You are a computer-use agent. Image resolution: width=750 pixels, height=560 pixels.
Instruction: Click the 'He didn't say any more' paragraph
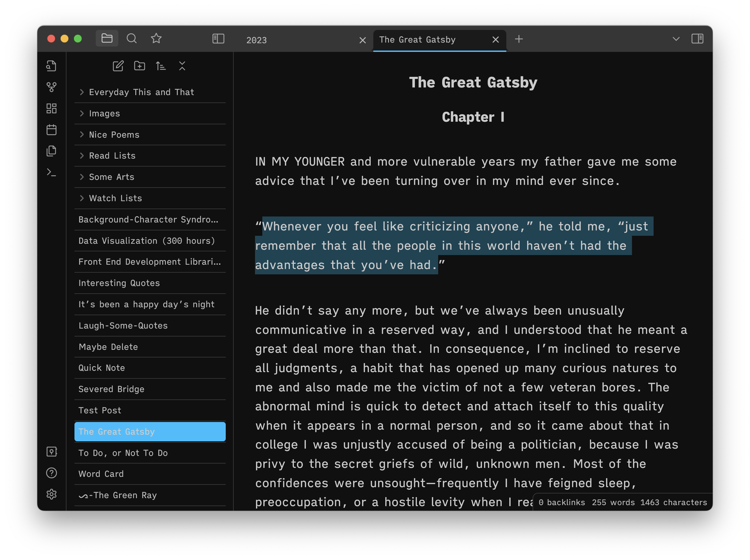[471, 406]
